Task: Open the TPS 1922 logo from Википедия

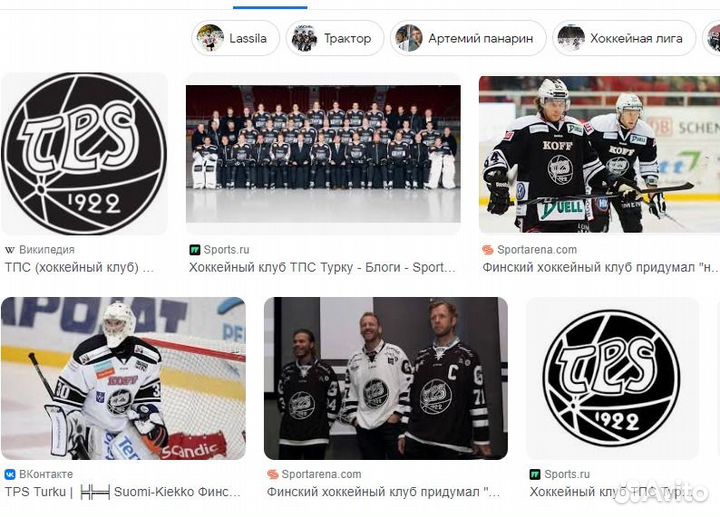Action: pos(84,153)
